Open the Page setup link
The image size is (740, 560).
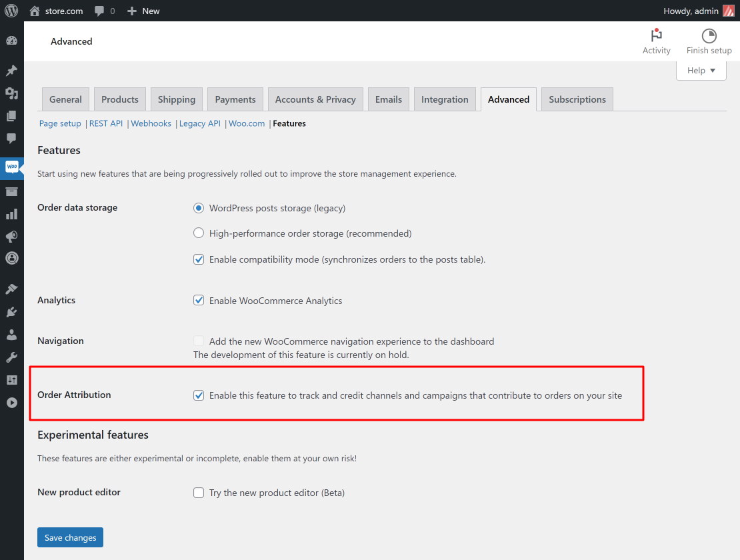coord(60,123)
